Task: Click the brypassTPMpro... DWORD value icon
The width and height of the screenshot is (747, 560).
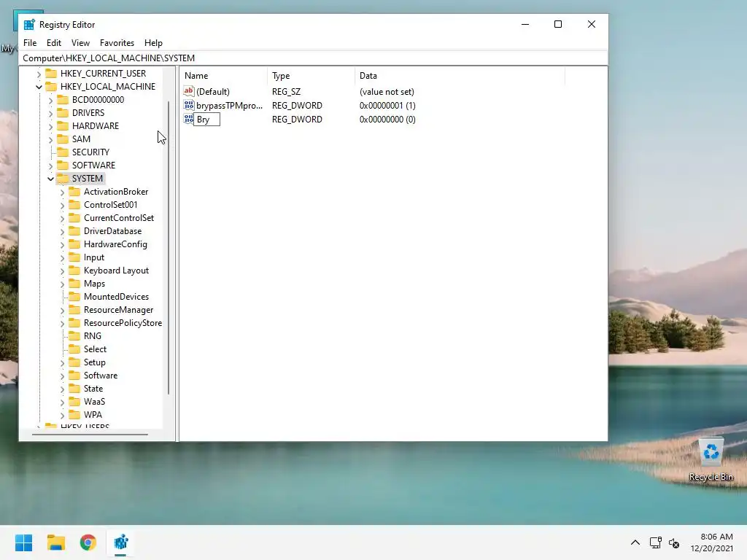Action: 189,105
